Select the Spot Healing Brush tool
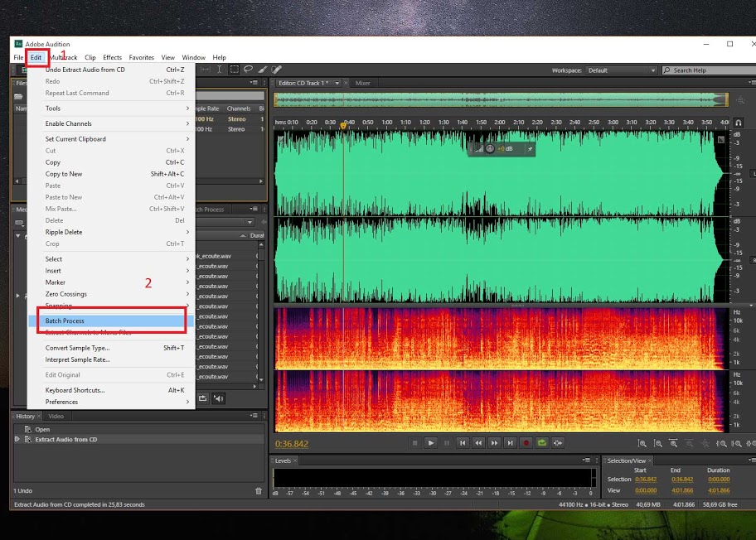The width and height of the screenshot is (756, 540). (278, 70)
